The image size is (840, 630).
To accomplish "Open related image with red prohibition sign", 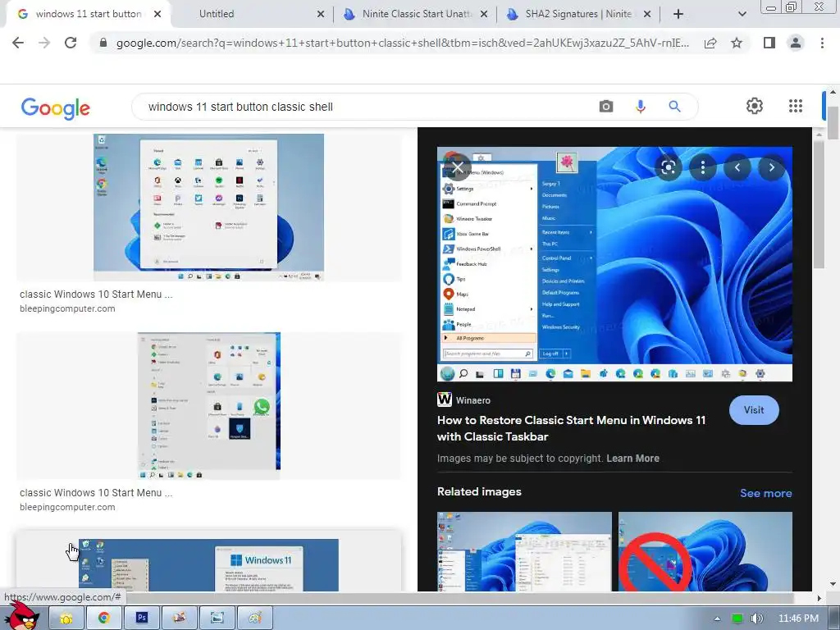I will [705, 551].
